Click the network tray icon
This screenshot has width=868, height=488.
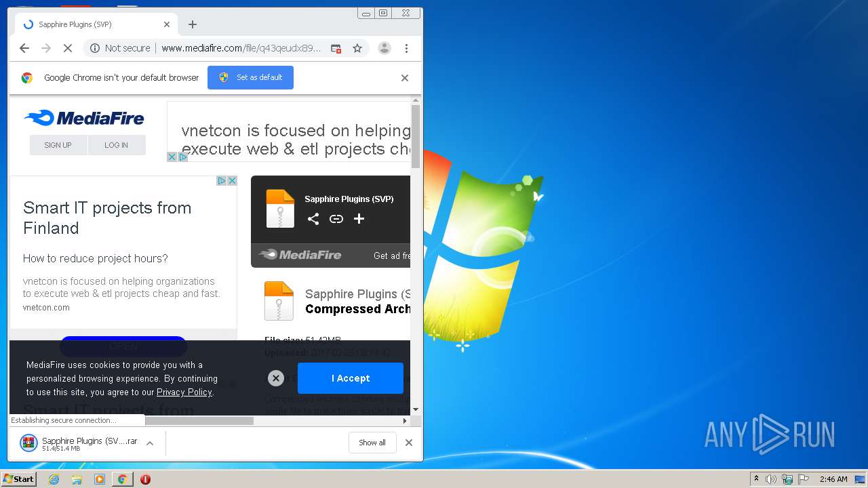tap(787, 479)
